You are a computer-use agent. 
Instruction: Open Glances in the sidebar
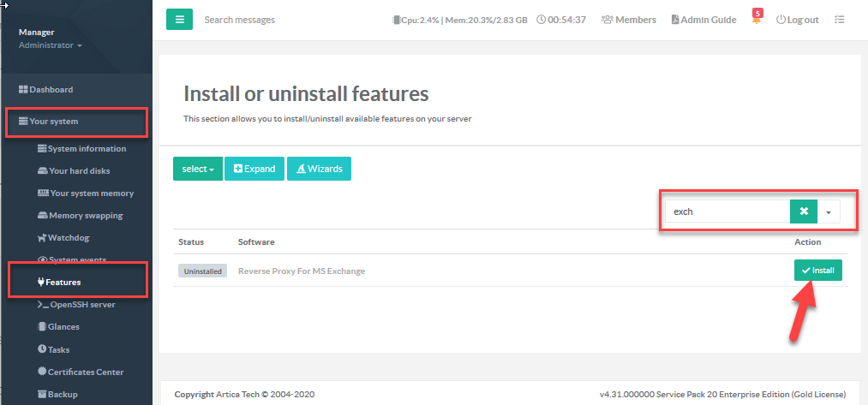coord(63,326)
